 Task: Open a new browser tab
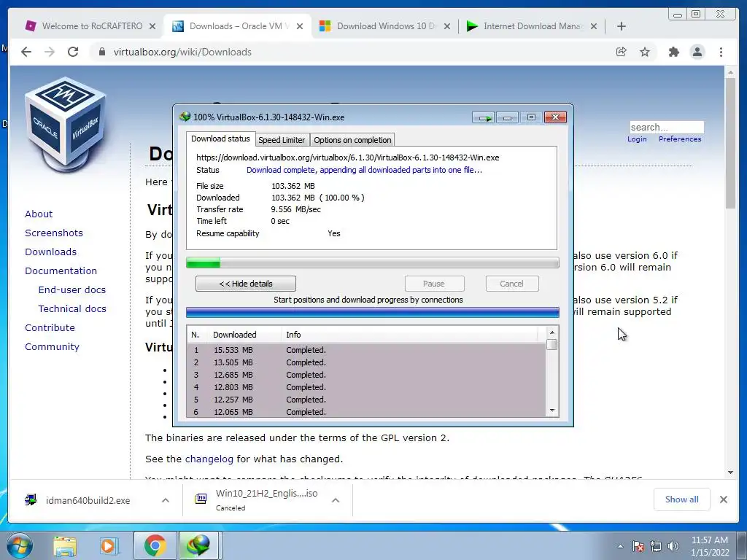[622, 26]
